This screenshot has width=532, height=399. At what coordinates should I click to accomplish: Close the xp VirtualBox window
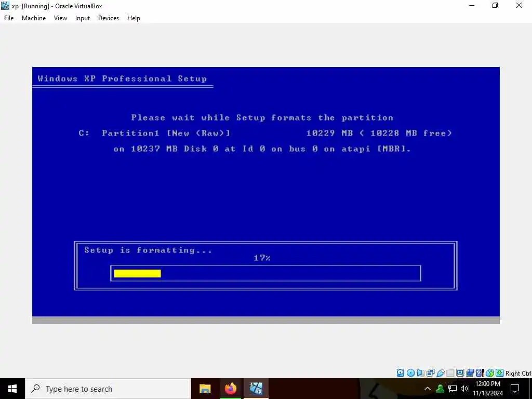click(519, 5)
